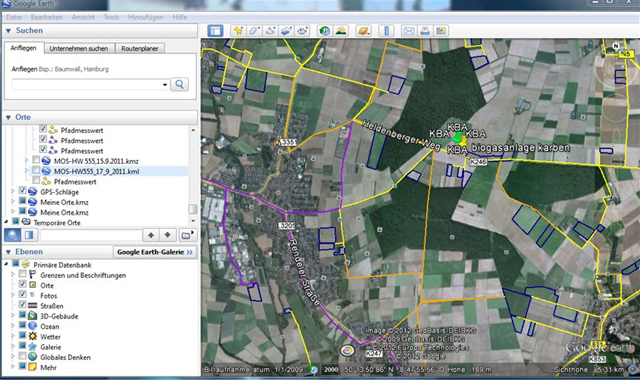The image size is (640, 380).
Task: Click the Orte panel scrollbar thumb
Action: (x=193, y=209)
